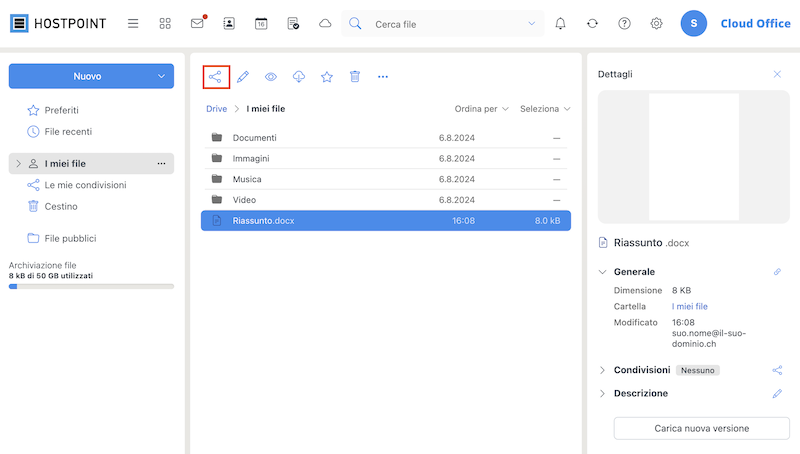Open the Address book icon

(x=229, y=23)
